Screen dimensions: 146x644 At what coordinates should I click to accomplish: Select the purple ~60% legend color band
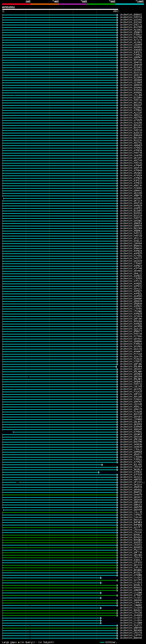pos(73,4)
